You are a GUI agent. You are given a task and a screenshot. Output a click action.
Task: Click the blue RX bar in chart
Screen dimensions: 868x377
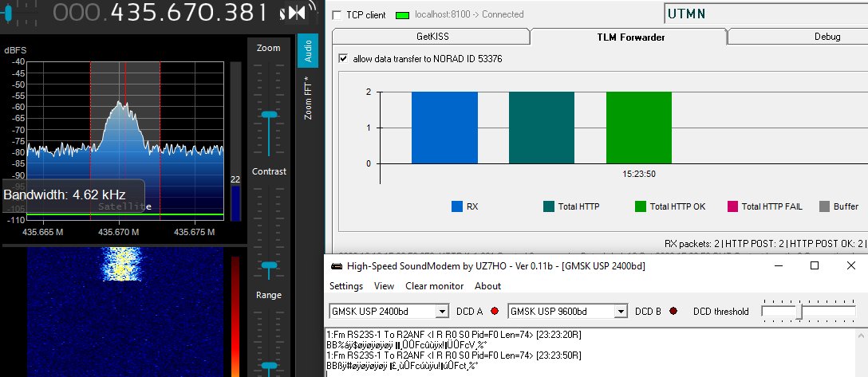click(444, 128)
